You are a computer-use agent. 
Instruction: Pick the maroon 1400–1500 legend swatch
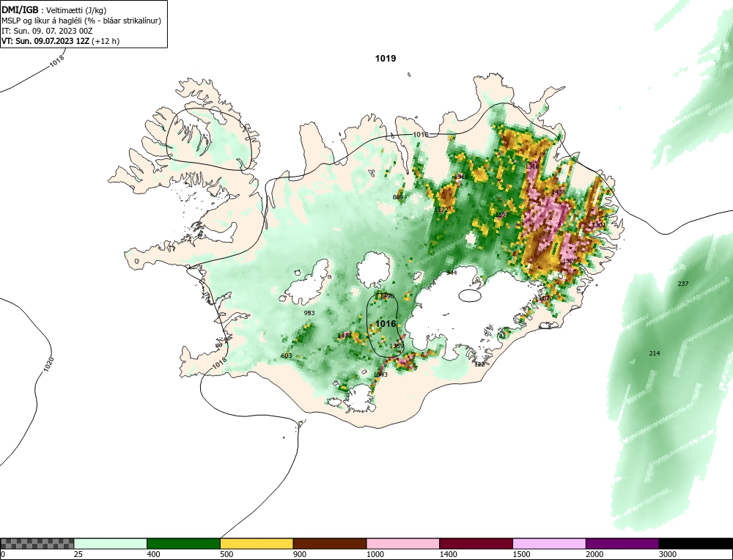click(476, 543)
